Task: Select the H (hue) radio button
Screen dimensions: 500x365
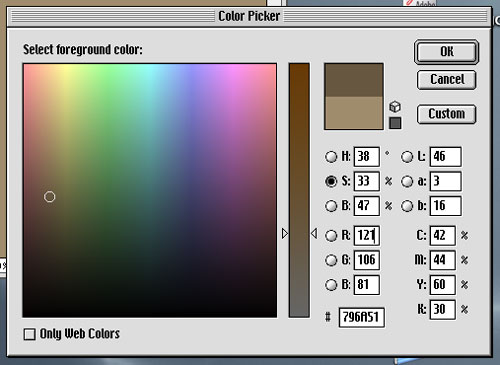Action: pos(331,156)
